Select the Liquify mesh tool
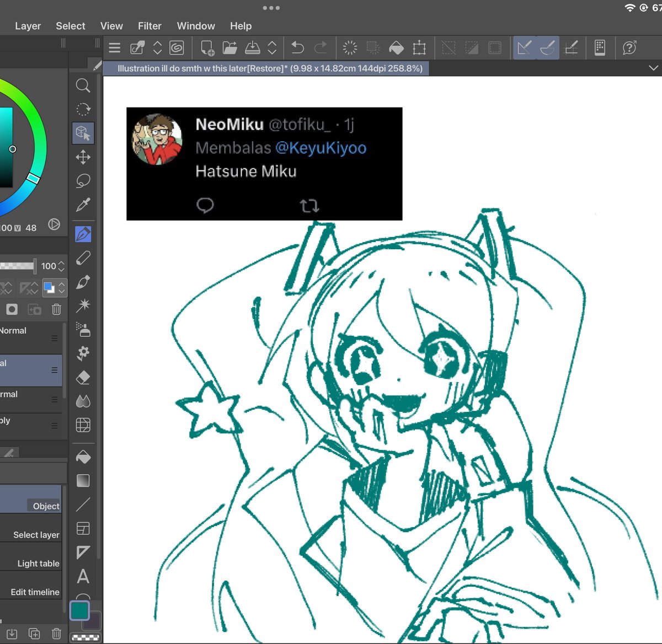Image resolution: width=662 pixels, height=644 pixels. point(83,425)
